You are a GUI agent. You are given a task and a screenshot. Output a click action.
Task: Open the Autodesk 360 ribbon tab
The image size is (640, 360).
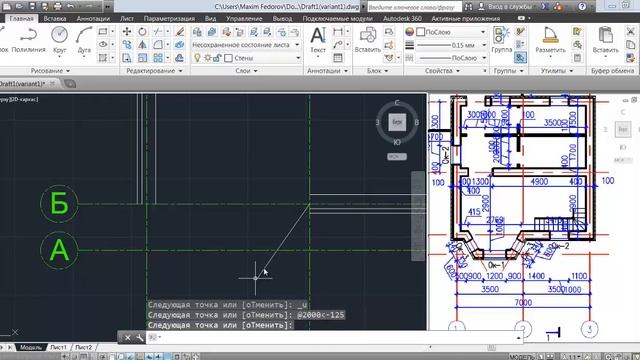[x=402, y=18]
